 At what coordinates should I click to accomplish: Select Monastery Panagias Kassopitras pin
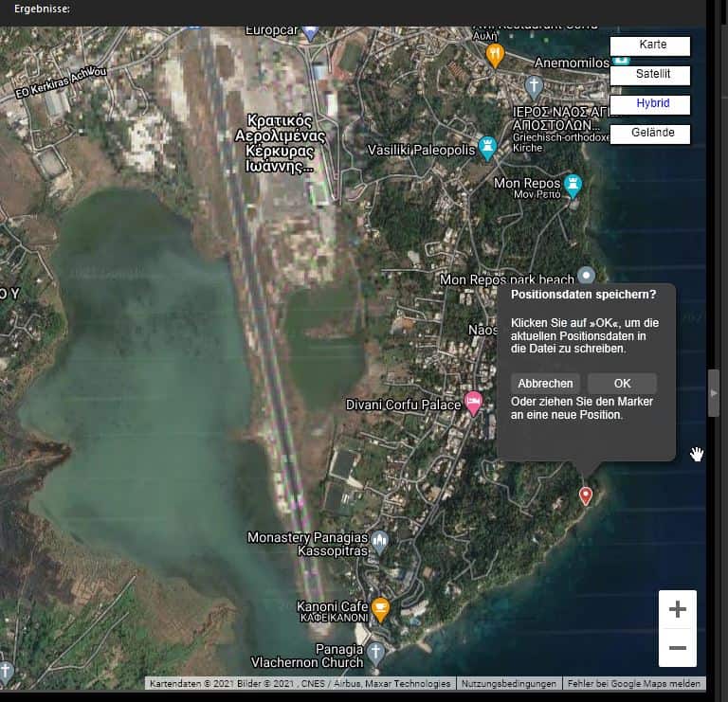pos(380,543)
